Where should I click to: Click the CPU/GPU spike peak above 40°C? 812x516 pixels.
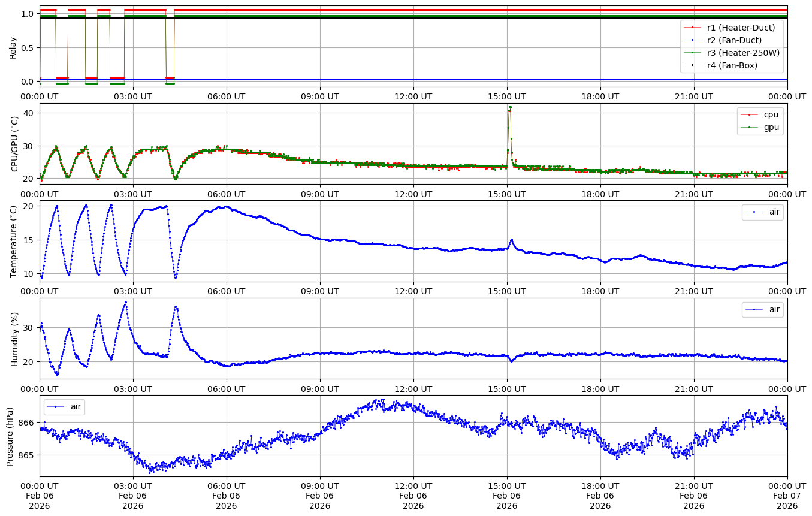(510, 107)
